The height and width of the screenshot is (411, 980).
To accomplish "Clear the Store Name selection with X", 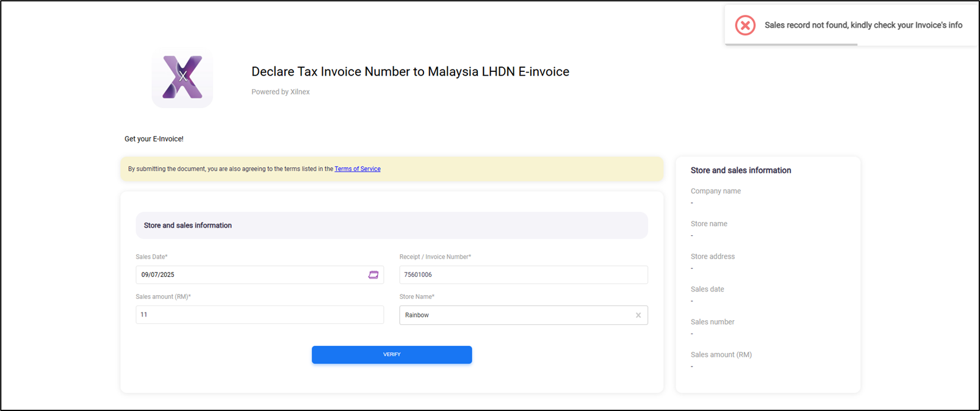I will tap(638, 315).
